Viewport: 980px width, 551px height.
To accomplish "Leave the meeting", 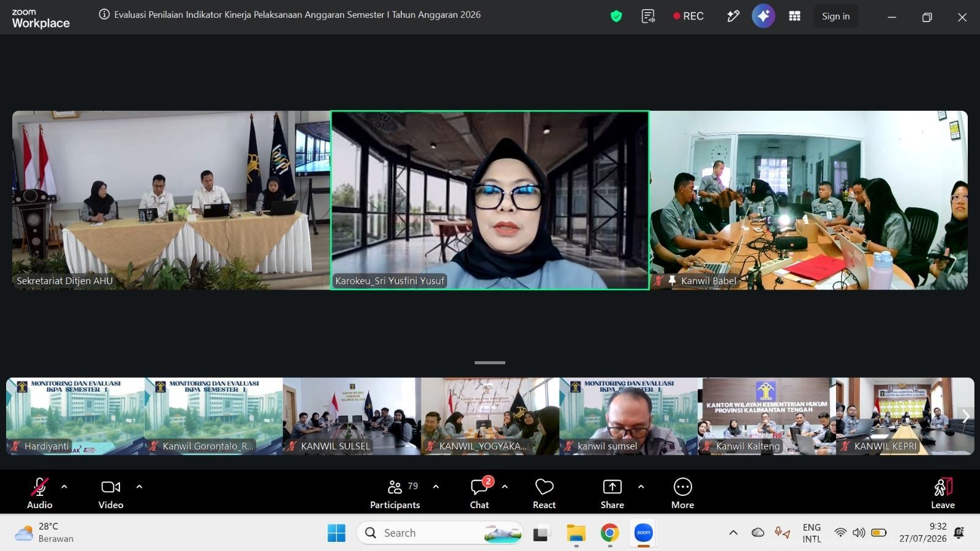I will 943,493.
